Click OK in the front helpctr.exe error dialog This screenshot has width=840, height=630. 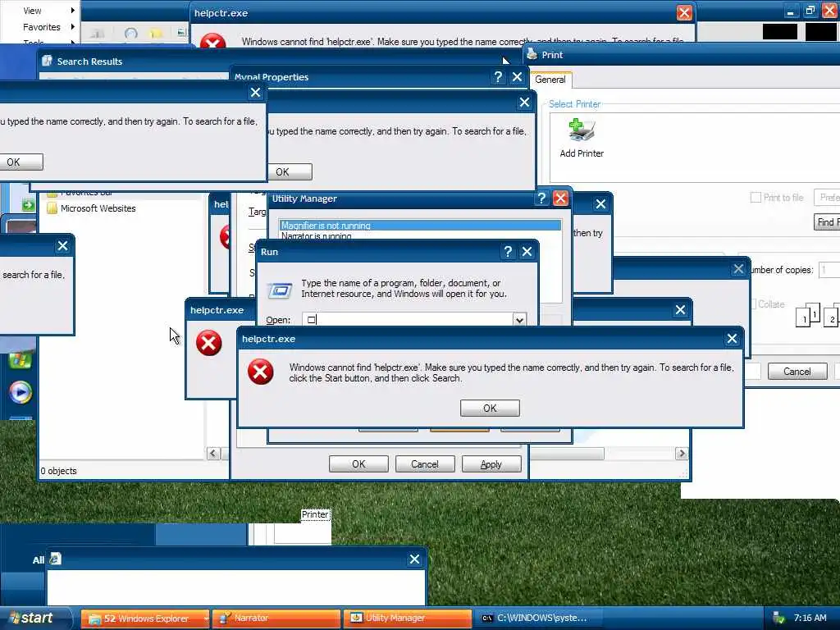[490, 409]
